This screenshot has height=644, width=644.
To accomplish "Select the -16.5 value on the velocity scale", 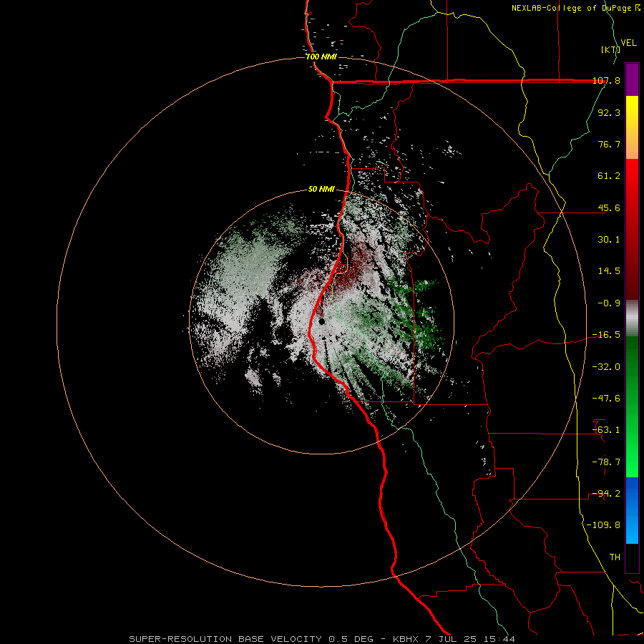I will pyautogui.click(x=606, y=335).
